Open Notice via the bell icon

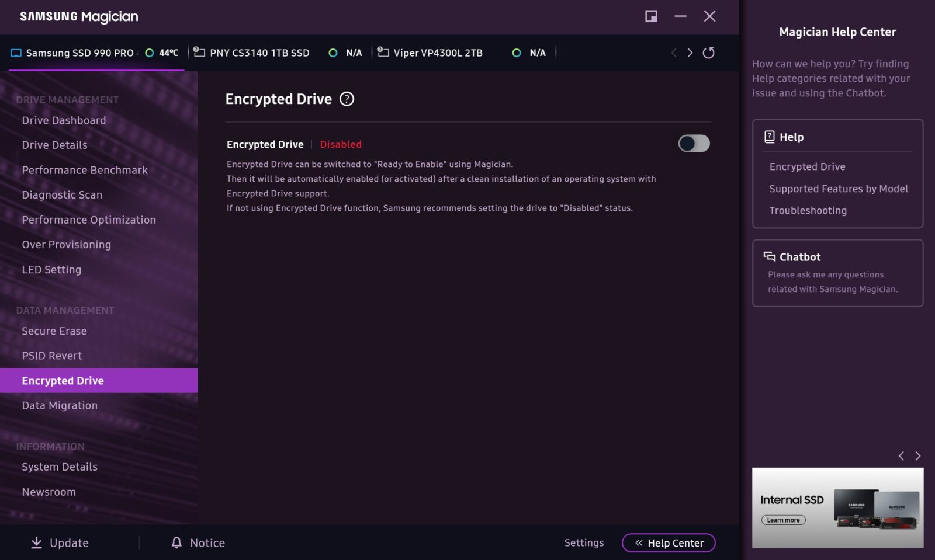click(176, 542)
